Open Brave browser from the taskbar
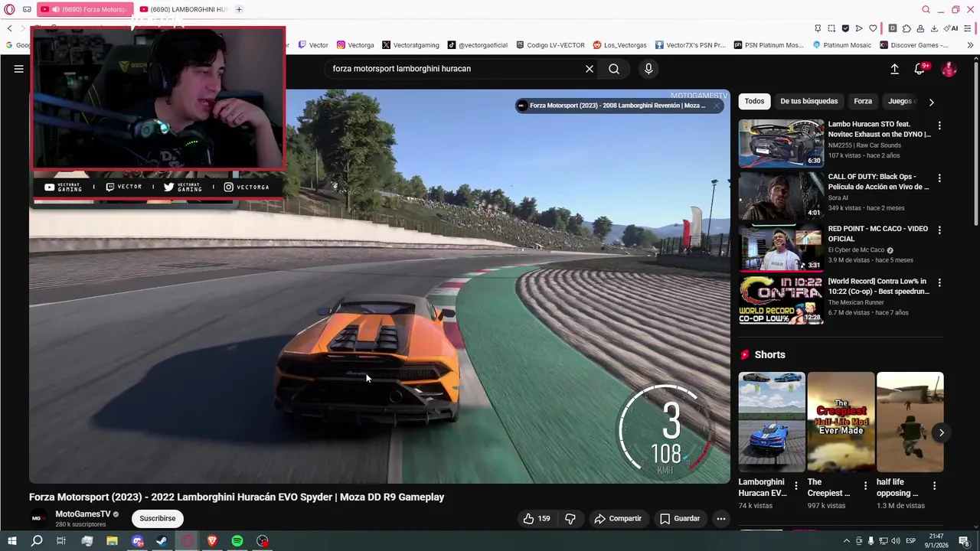 coord(212,541)
